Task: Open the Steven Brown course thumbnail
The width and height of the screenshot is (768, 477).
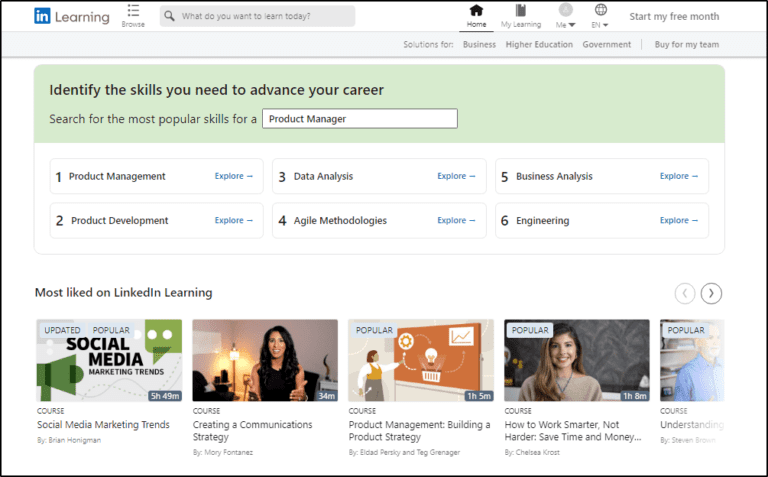Action: coord(692,360)
